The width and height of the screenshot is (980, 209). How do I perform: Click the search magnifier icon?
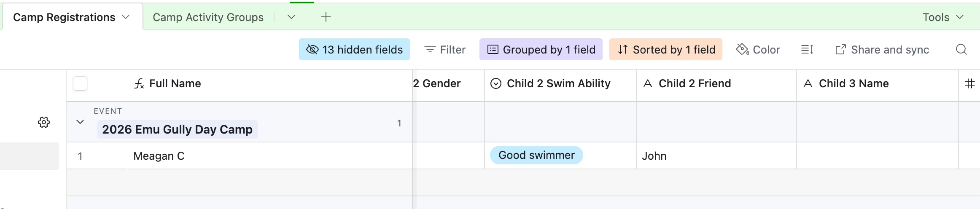pyautogui.click(x=961, y=50)
